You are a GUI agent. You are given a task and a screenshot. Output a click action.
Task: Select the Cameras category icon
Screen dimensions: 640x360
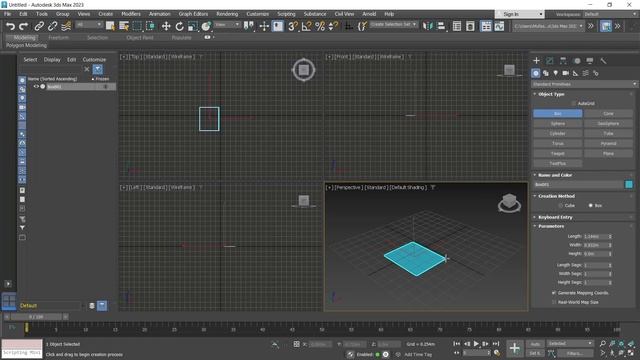coord(566,73)
